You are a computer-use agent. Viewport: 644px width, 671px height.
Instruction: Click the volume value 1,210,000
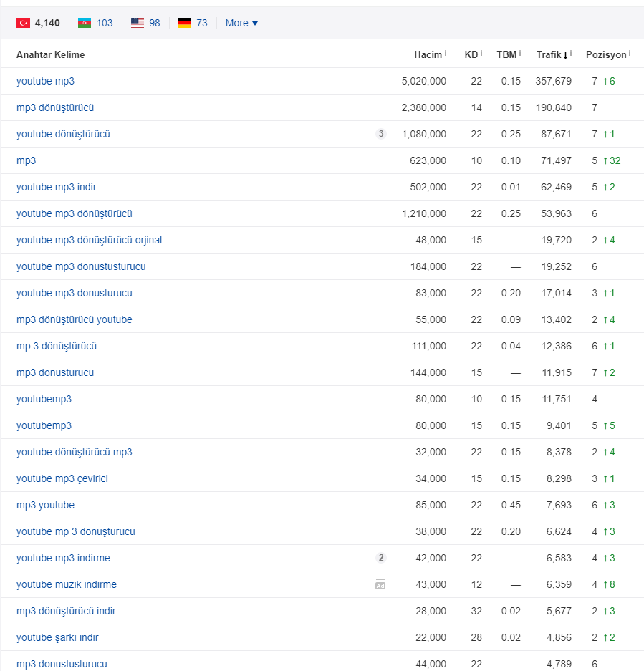[424, 213]
